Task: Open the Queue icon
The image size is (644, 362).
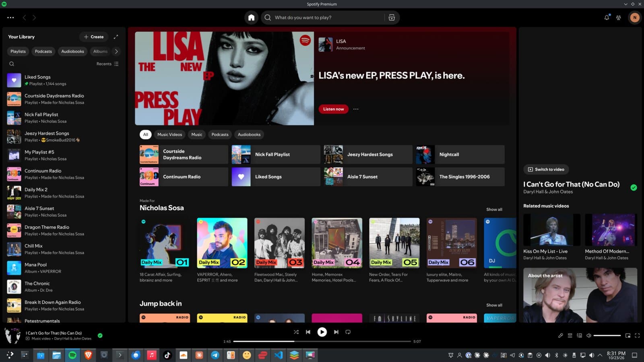Action: [570, 335]
